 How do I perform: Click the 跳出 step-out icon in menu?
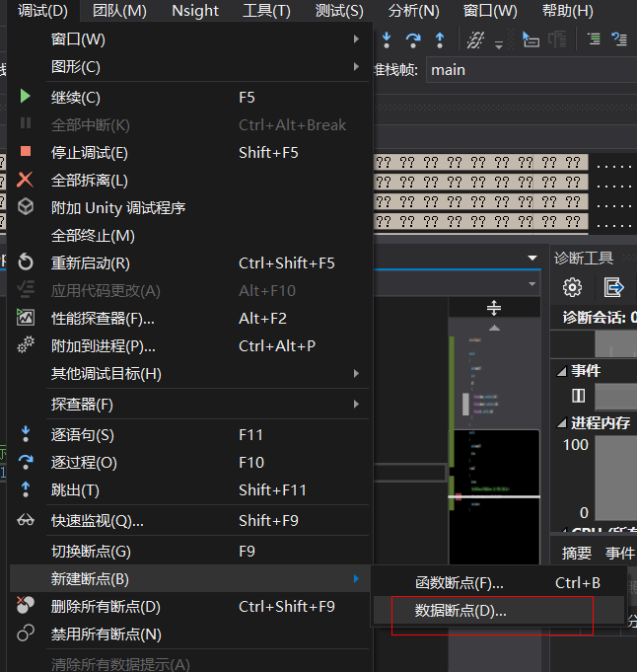tap(26, 489)
